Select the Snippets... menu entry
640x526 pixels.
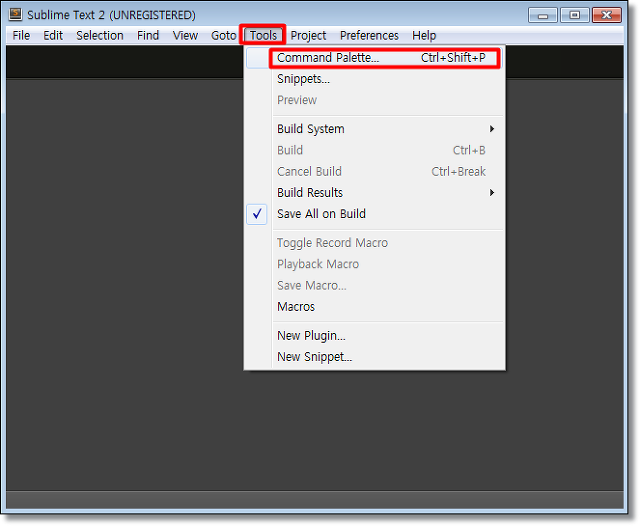coord(374,79)
